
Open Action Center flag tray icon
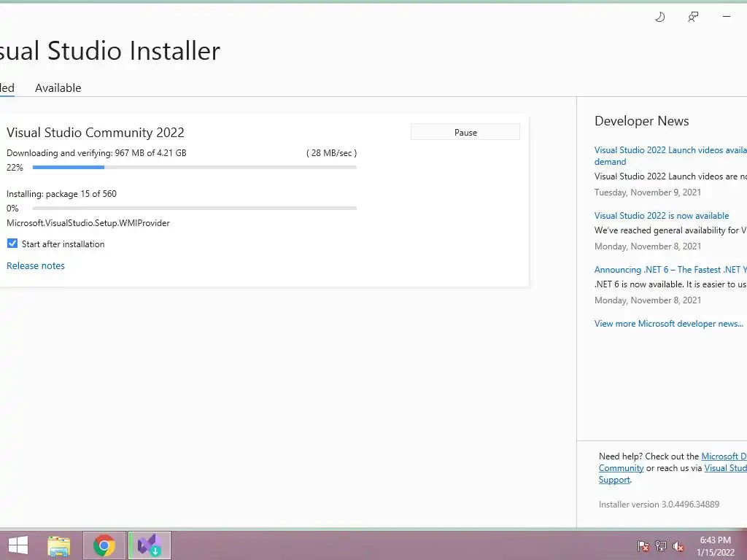coord(643,545)
